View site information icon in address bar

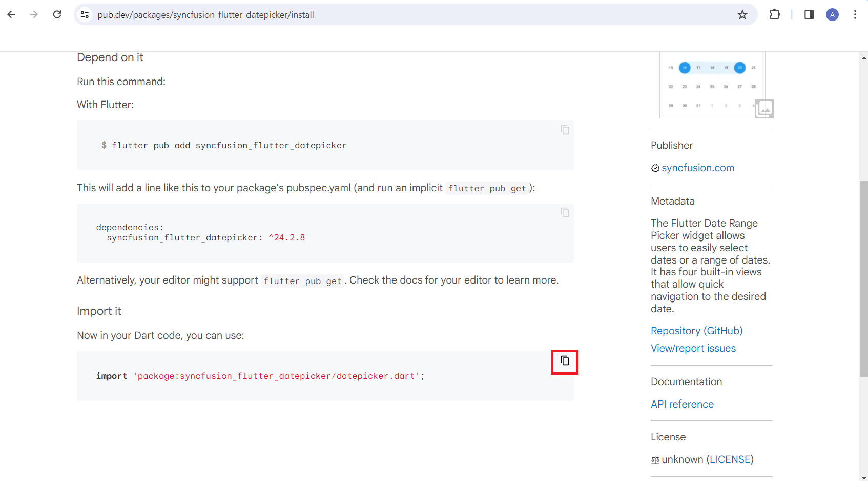click(85, 15)
